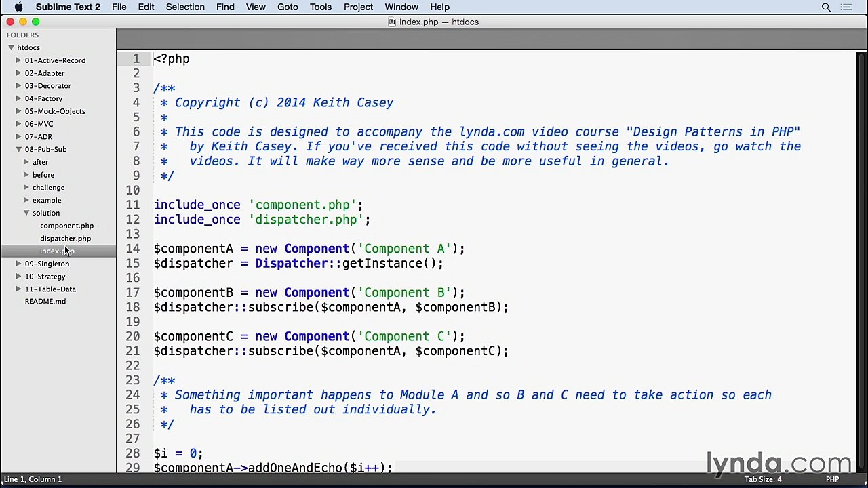Click the subscribe($componentA, $componentB) line
The image size is (868, 488).
[332, 308]
